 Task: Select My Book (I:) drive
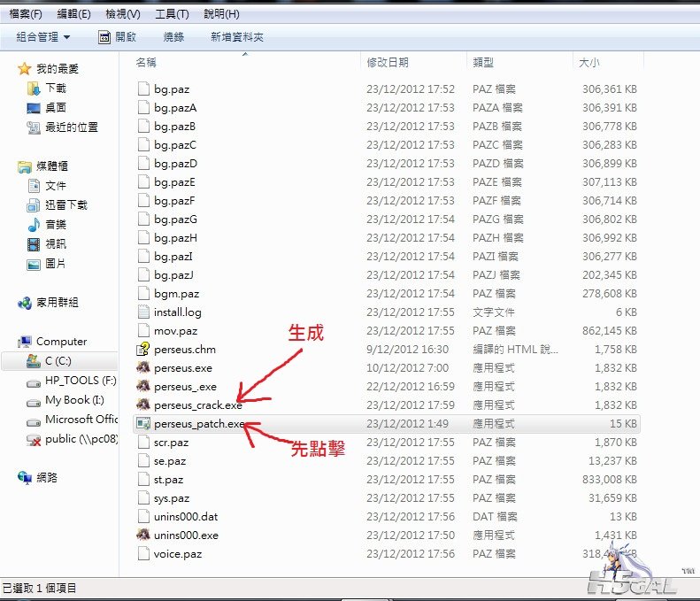pyautogui.click(x=67, y=400)
